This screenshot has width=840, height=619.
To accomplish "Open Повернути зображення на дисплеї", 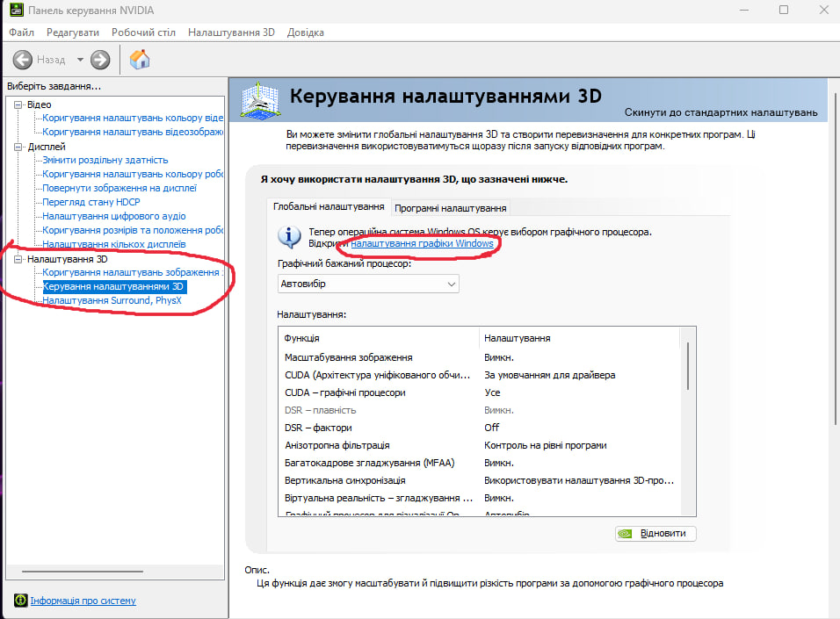I will 119,188.
